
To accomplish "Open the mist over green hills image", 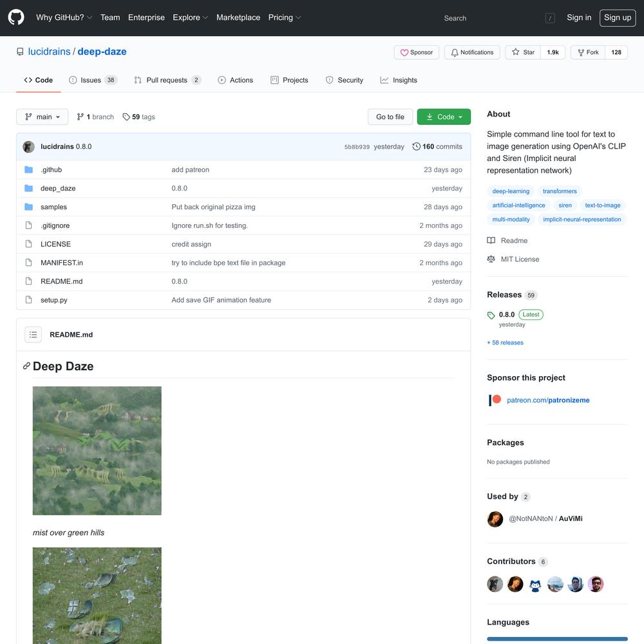I will [x=97, y=451].
